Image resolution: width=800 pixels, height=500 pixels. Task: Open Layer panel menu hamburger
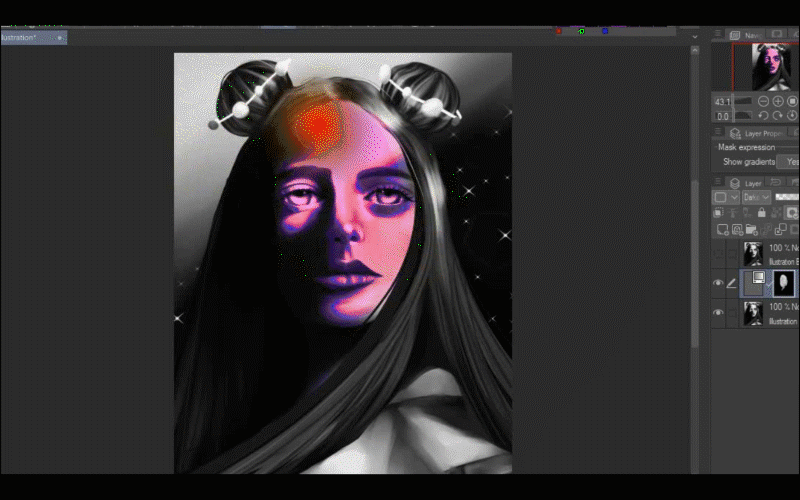tap(718, 182)
